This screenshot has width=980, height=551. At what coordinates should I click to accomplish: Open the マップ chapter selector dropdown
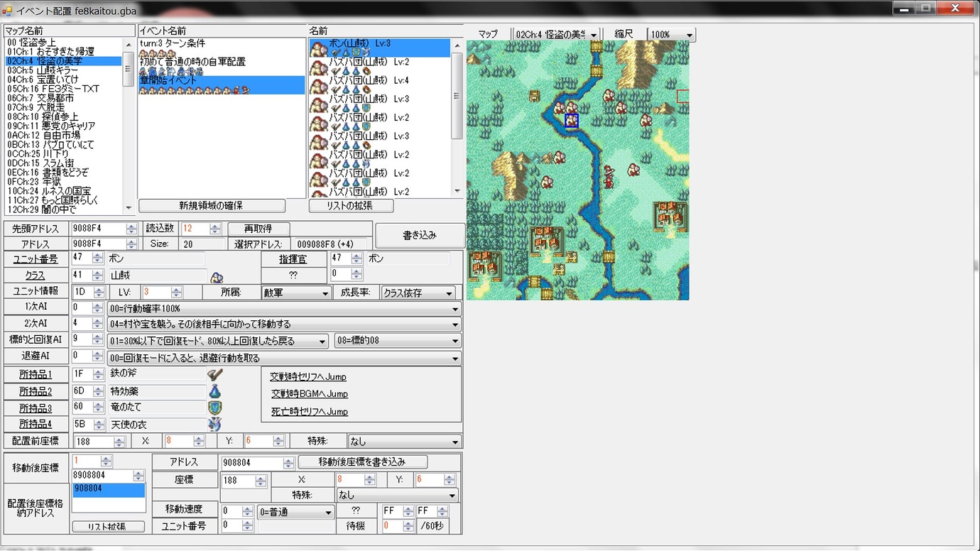[594, 33]
